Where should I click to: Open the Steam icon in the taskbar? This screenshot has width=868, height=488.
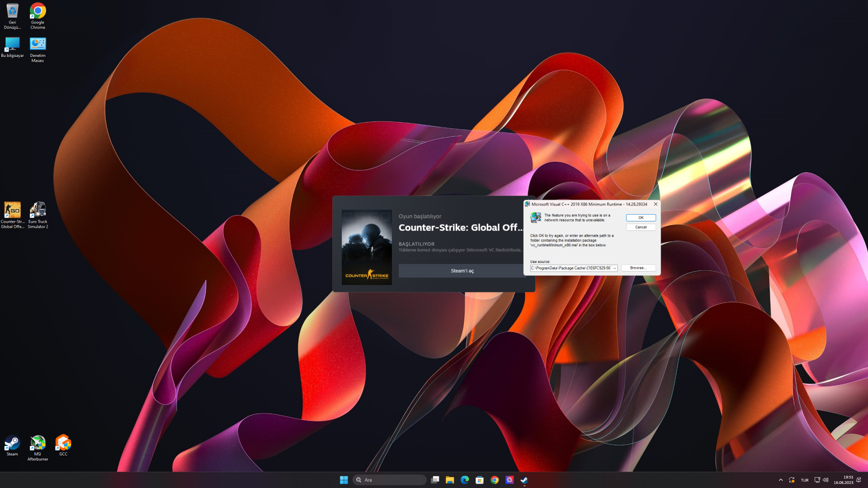[x=524, y=480]
